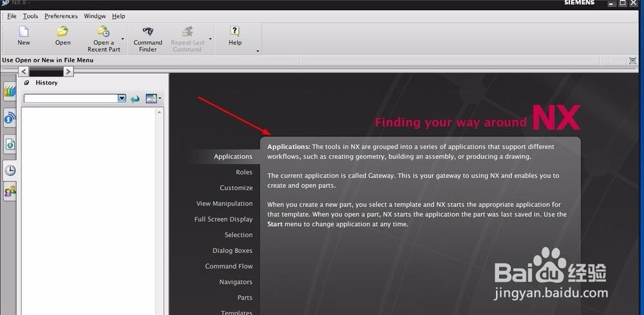Image resolution: width=644 pixels, height=315 pixels.
Task: Click the Open folder toolbar icon
Action: coord(62,32)
